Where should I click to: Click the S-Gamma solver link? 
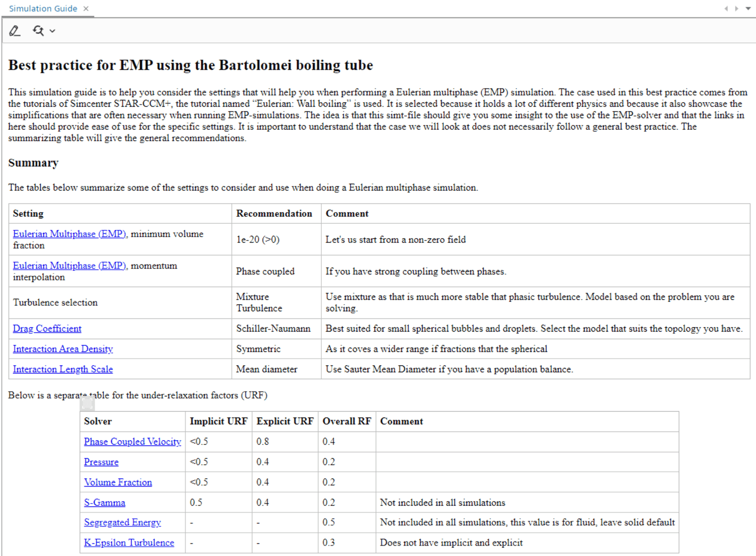[x=104, y=502]
